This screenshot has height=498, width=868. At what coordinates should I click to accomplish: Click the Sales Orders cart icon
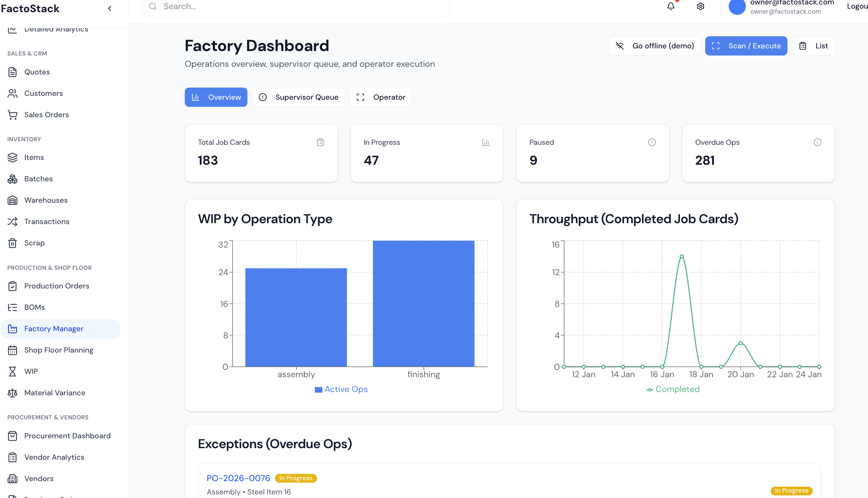13,115
